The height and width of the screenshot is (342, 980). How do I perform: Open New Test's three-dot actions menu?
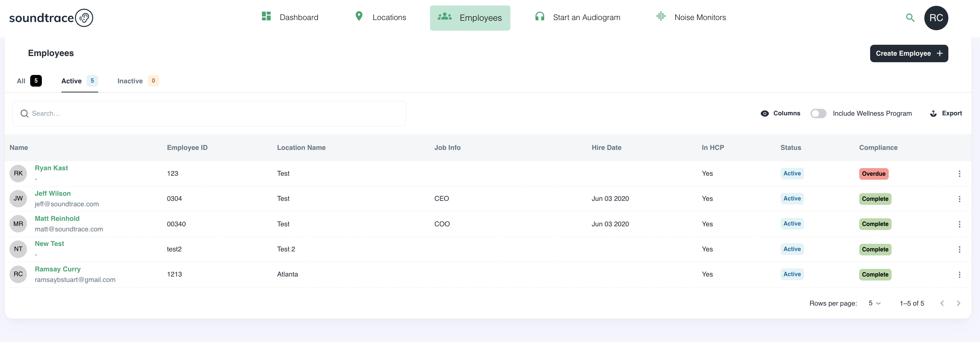point(959,250)
